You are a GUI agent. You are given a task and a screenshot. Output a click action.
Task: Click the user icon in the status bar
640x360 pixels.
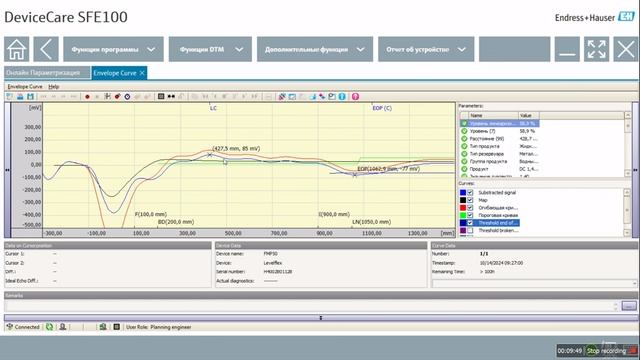point(63,327)
